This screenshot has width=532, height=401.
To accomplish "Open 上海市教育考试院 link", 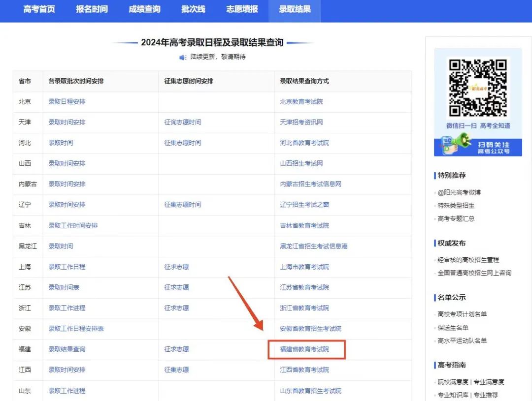I will (304, 267).
